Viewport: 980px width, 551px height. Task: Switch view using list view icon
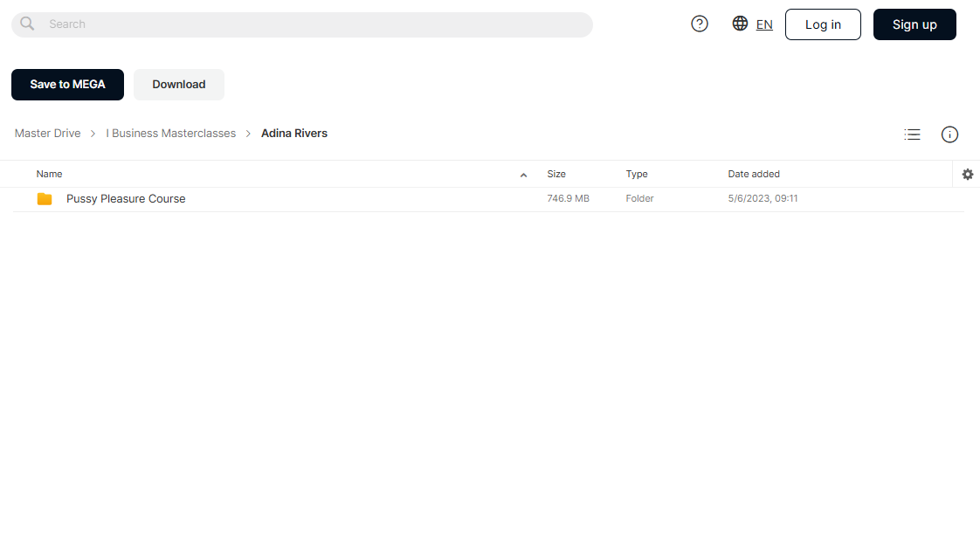(x=912, y=134)
